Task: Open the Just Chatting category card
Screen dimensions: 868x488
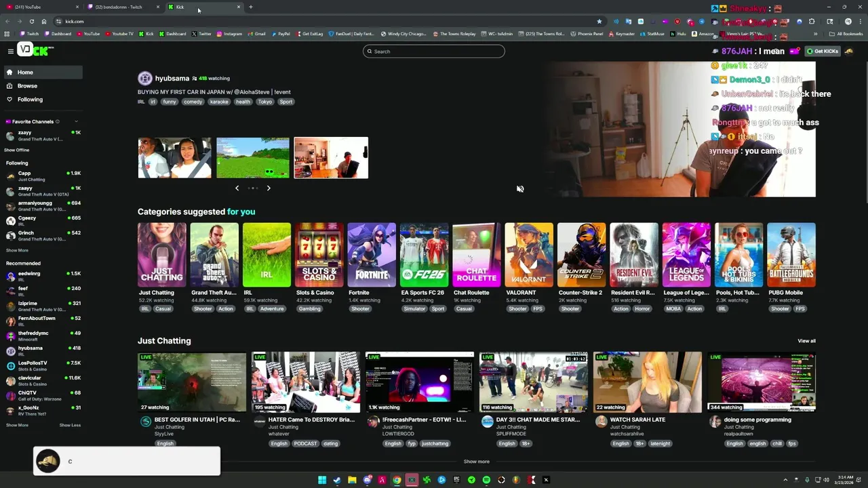Action: pyautogui.click(x=161, y=255)
